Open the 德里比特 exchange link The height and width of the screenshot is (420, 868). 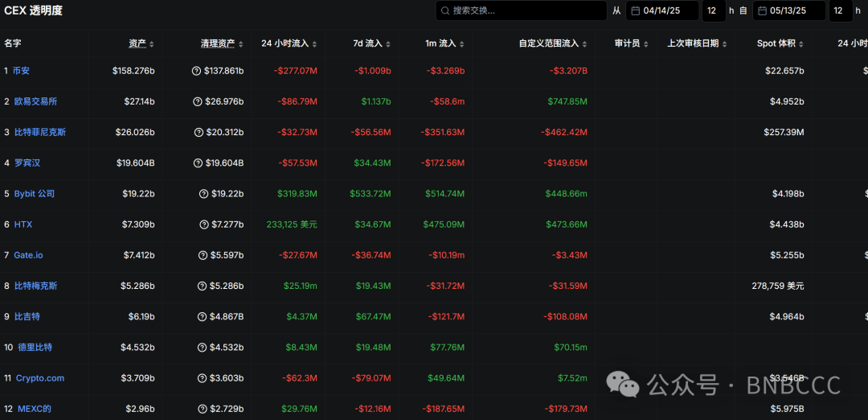click(35, 348)
